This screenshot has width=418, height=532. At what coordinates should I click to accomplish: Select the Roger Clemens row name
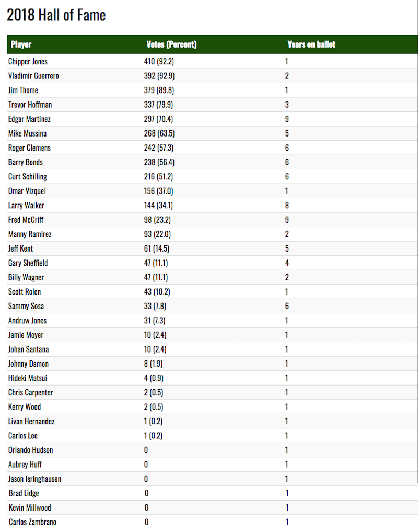coord(29,148)
